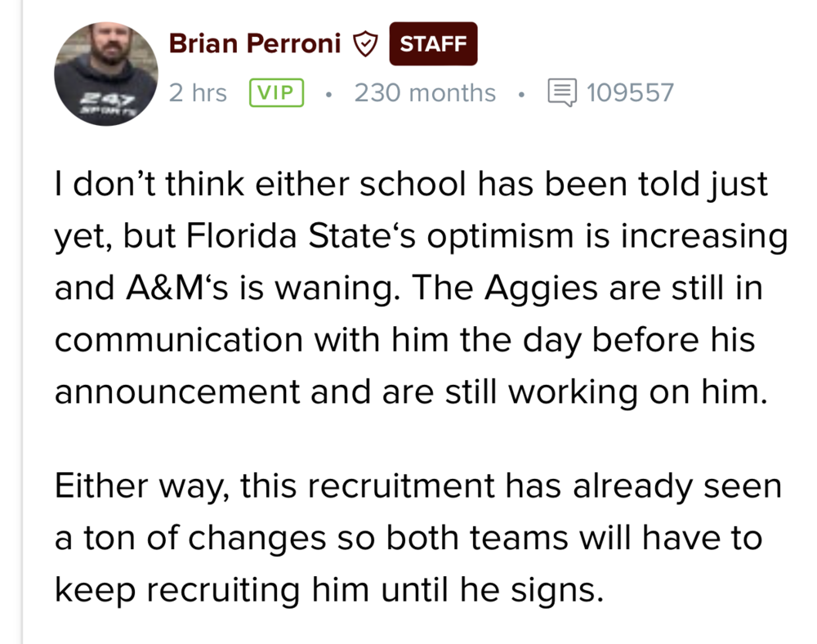The width and height of the screenshot is (817, 644).
Task: Open Brian Perroni's profile picture
Action: 106,74
